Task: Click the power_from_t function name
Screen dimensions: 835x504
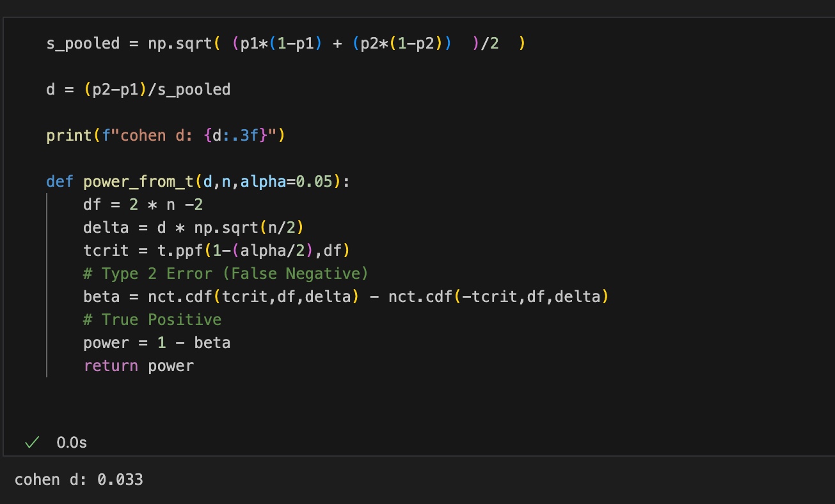Action: (138, 182)
